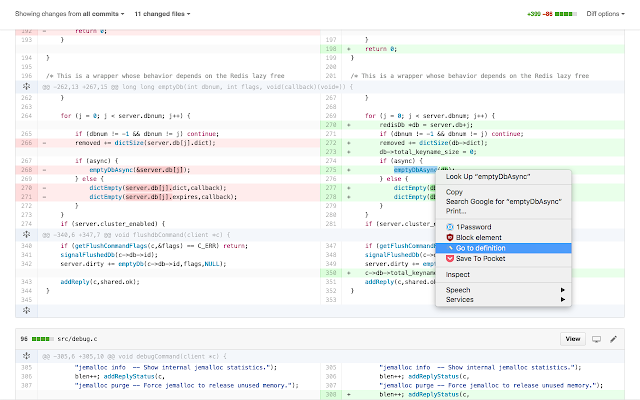The image size is (640, 400).
Task: Click removed line "dictEmpty(server.db[j].dict,callback);"
Action: (158, 188)
